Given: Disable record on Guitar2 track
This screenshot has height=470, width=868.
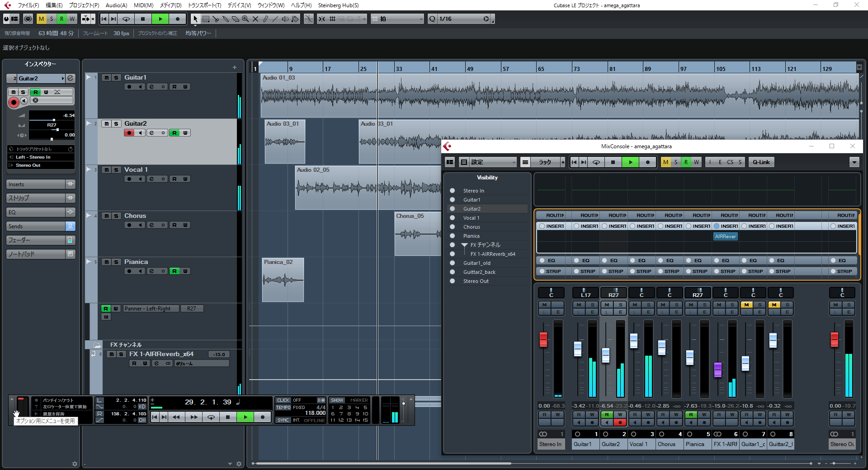Looking at the screenshot, I should pos(129,133).
